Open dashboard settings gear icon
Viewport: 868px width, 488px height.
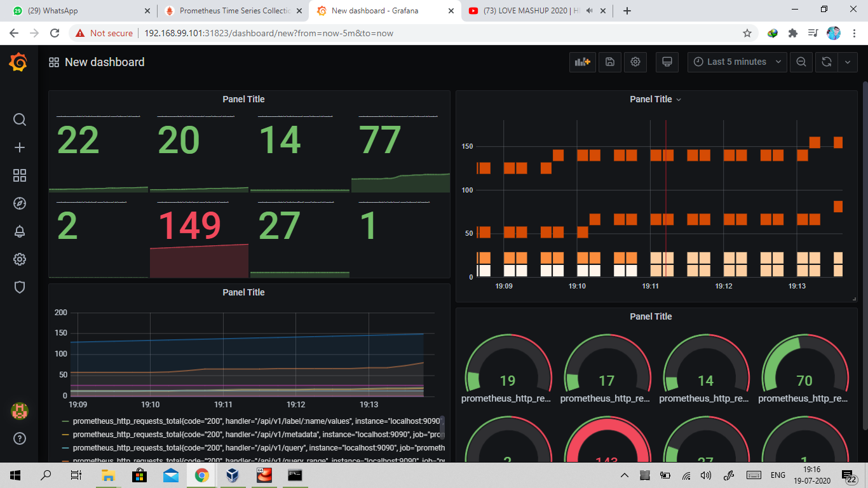[x=635, y=62]
